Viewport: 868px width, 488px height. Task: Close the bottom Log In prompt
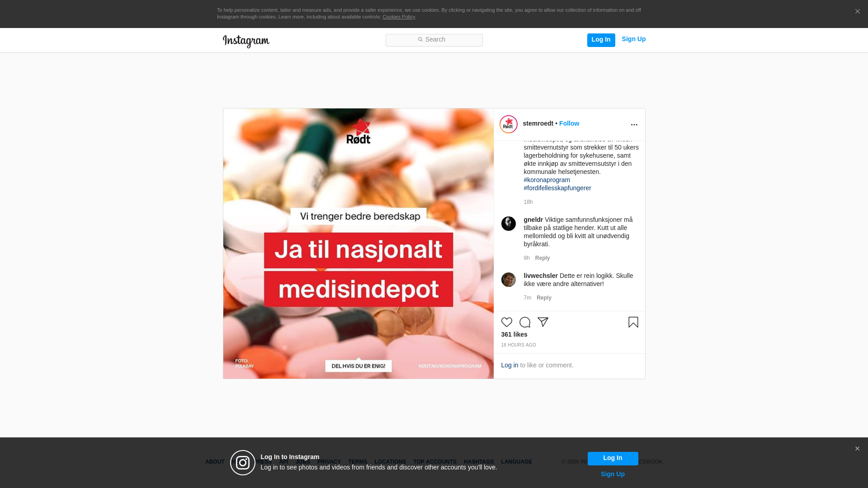point(857,449)
